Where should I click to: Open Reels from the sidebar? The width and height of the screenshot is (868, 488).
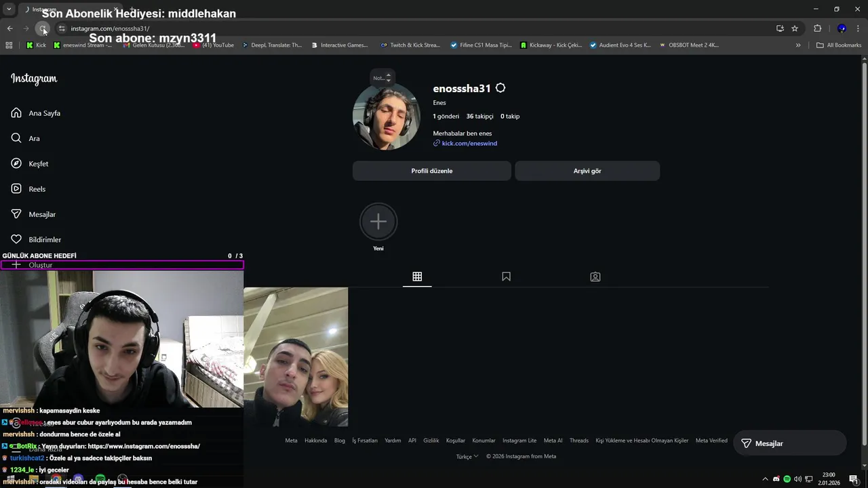[28, 189]
